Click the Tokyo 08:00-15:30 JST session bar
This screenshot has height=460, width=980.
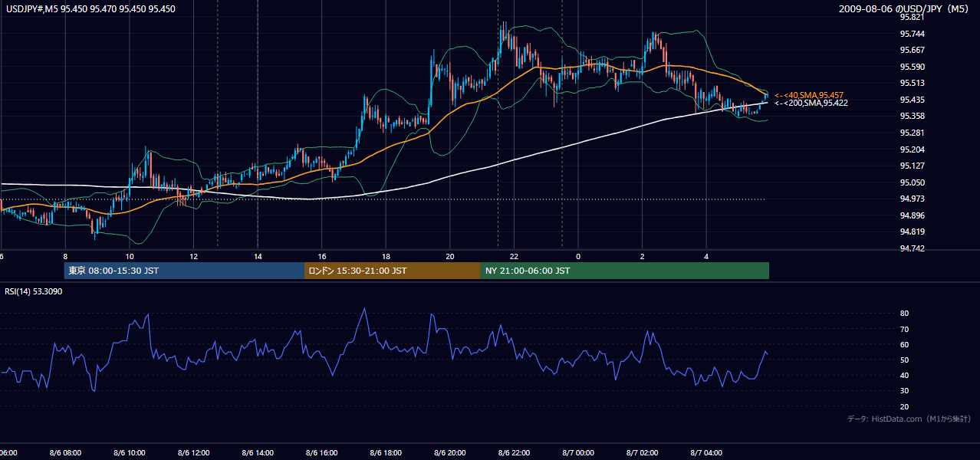(184, 271)
